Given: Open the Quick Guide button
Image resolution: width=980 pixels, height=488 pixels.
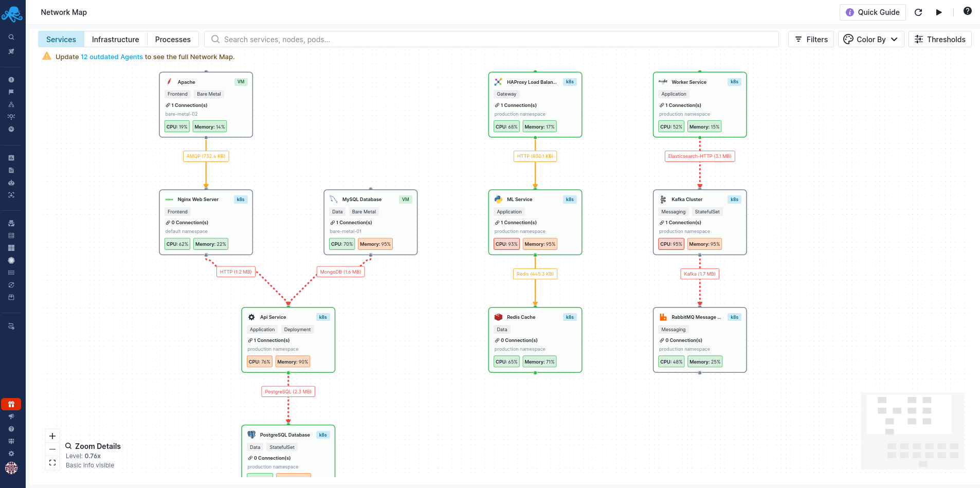Looking at the screenshot, I should [873, 12].
